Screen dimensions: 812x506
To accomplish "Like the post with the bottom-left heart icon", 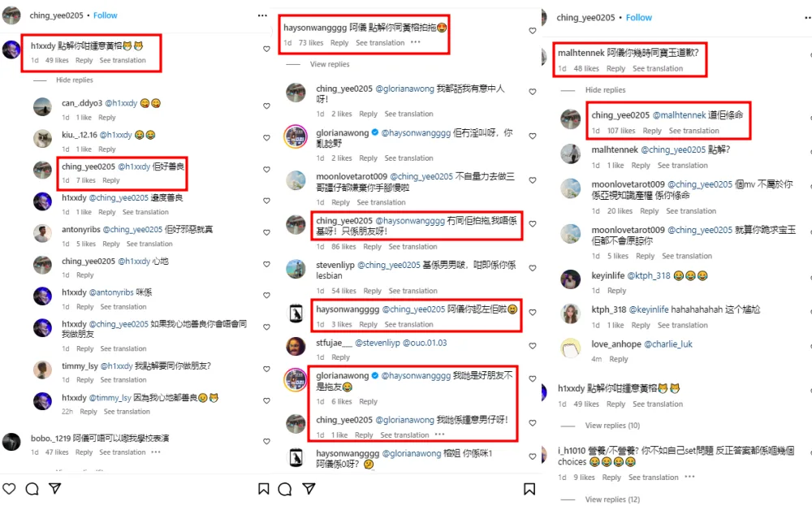I will tap(9, 488).
